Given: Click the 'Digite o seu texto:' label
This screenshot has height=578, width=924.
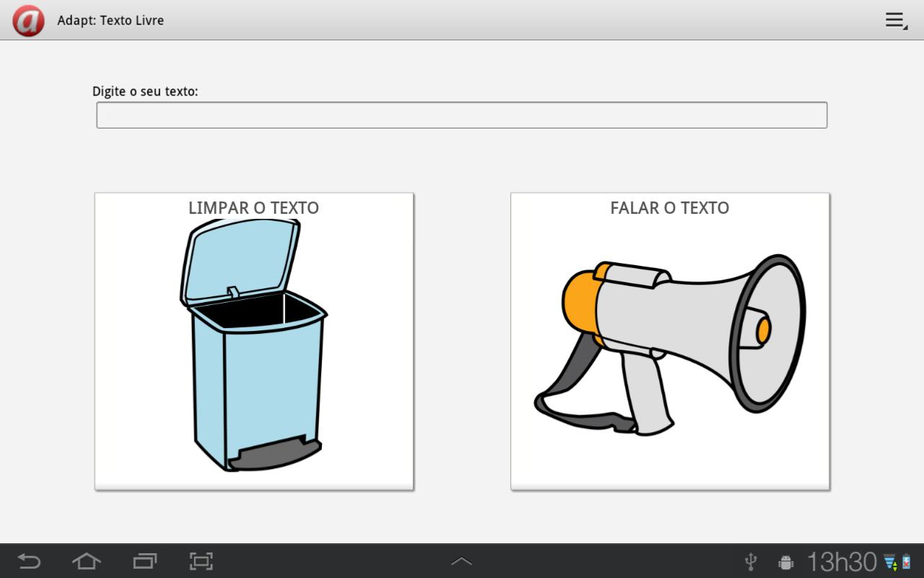Looking at the screenshot, I should pos(145,91).
